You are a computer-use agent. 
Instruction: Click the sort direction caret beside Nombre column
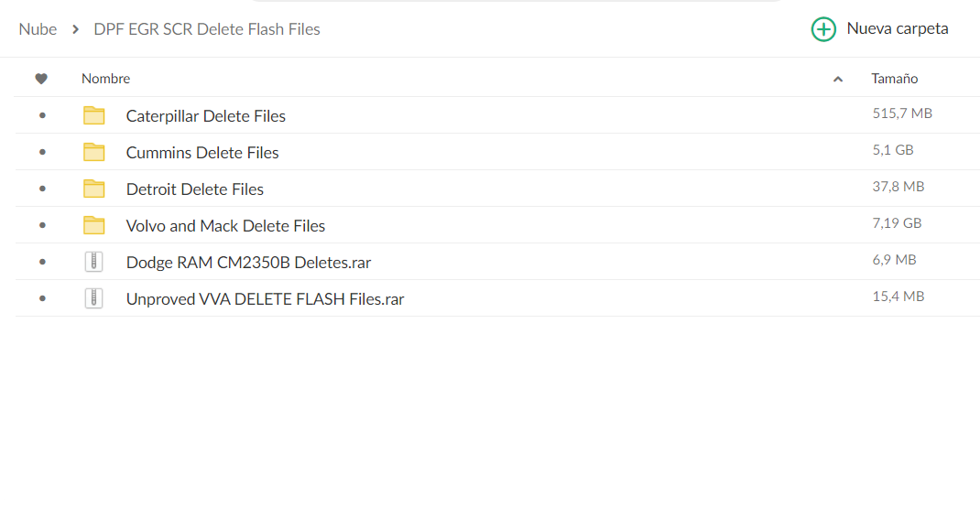838,80
